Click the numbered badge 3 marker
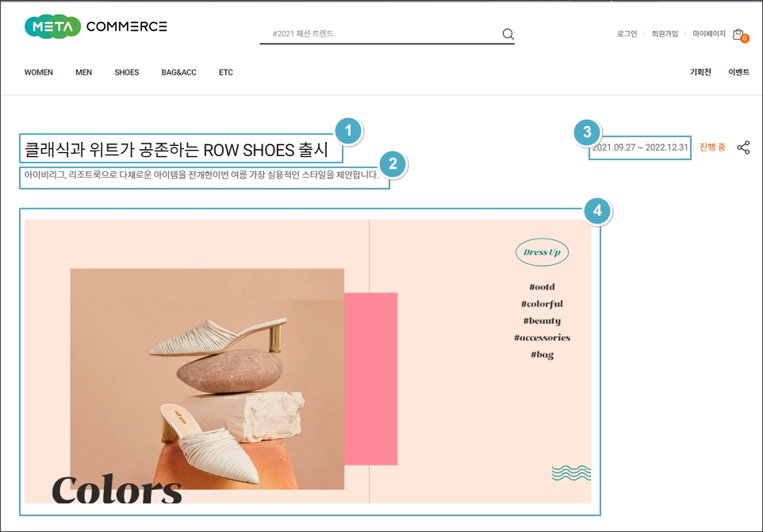Image resolution: width=763 pixels, height=532 pixels. click(x=587, y=132)
